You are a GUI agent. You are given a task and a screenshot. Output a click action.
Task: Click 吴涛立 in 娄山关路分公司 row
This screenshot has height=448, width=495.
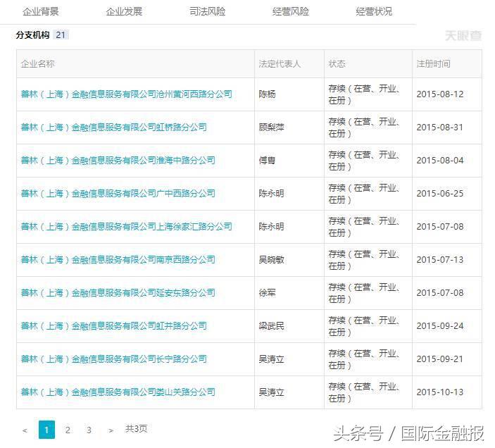click(x=271, y=392)
